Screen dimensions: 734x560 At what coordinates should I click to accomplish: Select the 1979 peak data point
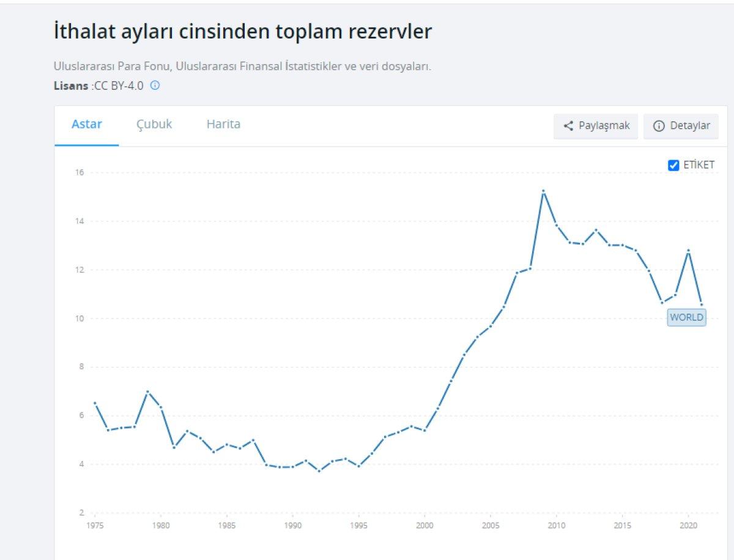147,391
